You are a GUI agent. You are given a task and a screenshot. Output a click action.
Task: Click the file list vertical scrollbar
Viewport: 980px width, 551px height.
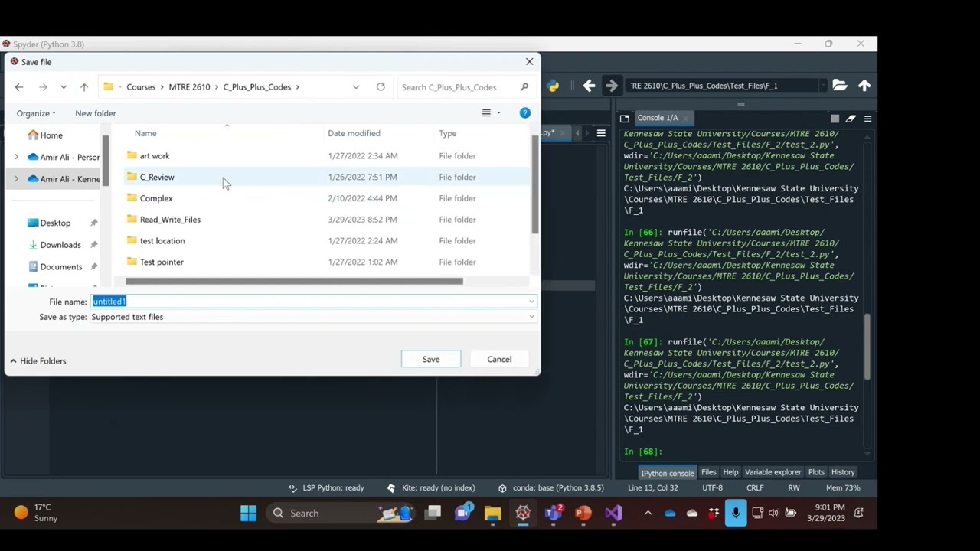pos(535,185)
